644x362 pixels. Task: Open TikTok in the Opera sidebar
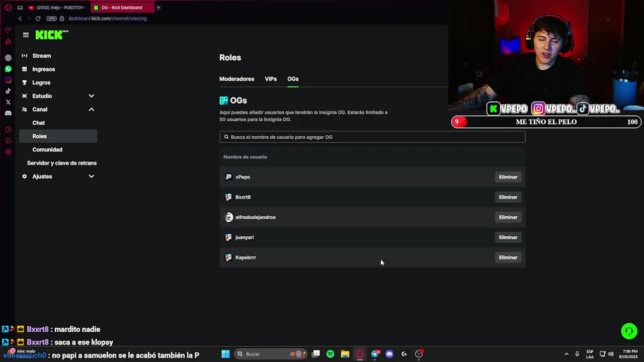tap(8, 91)
